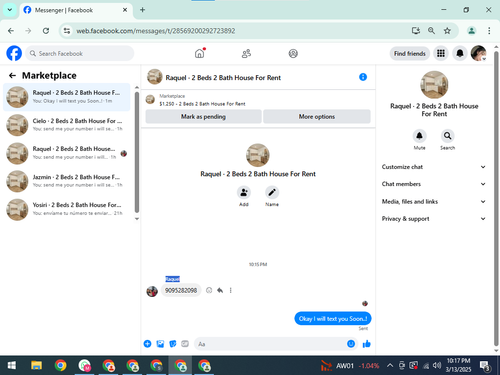
Task: Reply to the 9095282098 message
Action: point(220,290)
